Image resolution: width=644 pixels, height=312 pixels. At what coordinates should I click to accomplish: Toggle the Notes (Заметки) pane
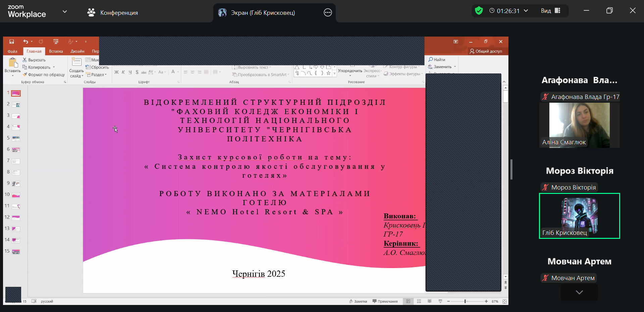(x=358, y=301)
